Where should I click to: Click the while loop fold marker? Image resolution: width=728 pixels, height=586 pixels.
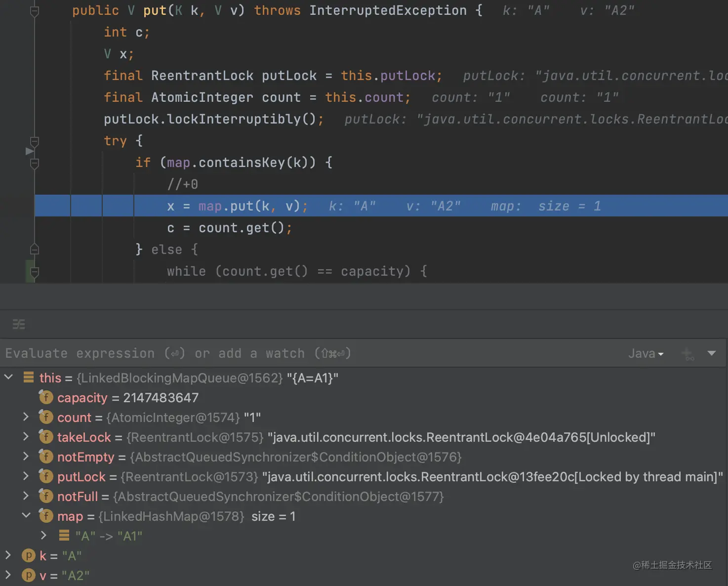(x=35, y=272)
